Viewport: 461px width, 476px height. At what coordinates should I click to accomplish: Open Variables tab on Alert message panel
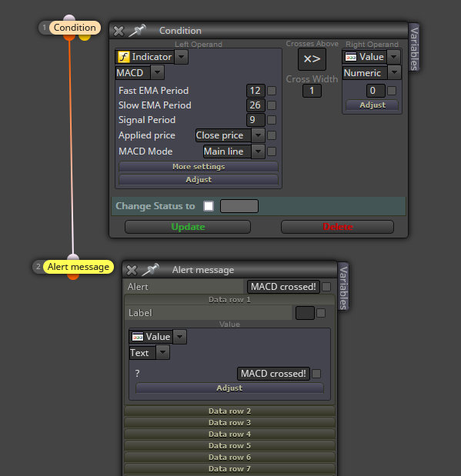pos(343,287)
